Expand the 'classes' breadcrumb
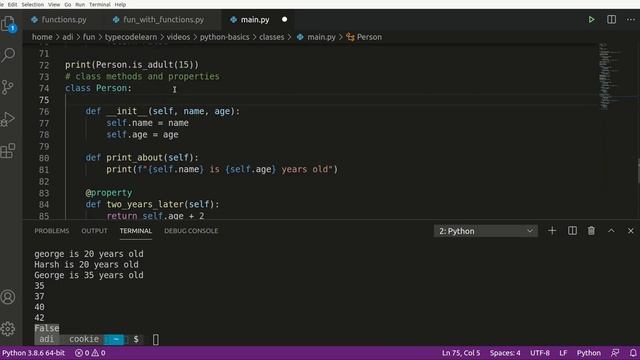 271,37
